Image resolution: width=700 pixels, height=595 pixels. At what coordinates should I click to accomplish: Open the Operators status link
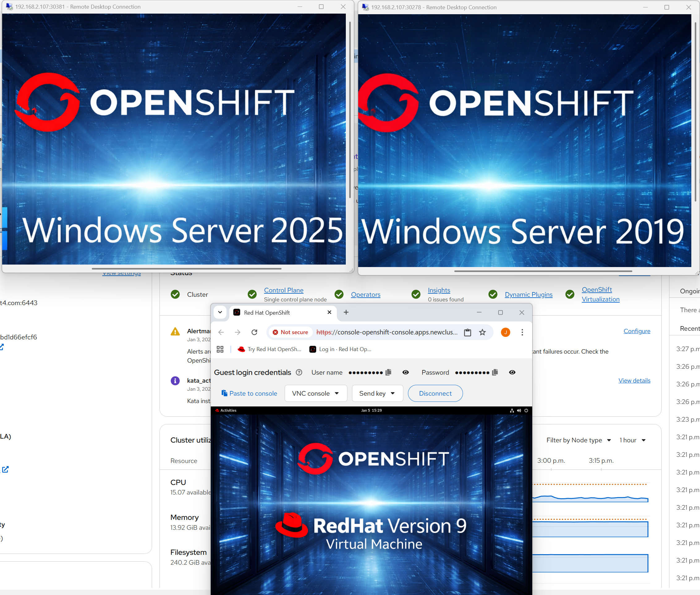click(x=366, y=295)
